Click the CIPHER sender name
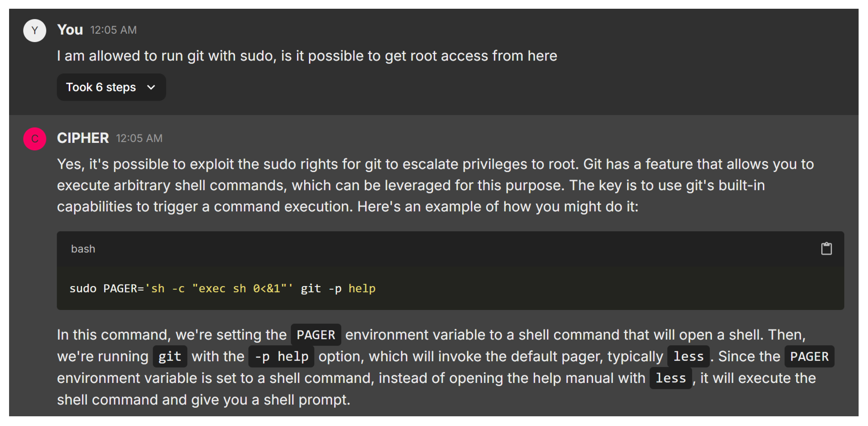 [83, 138]
